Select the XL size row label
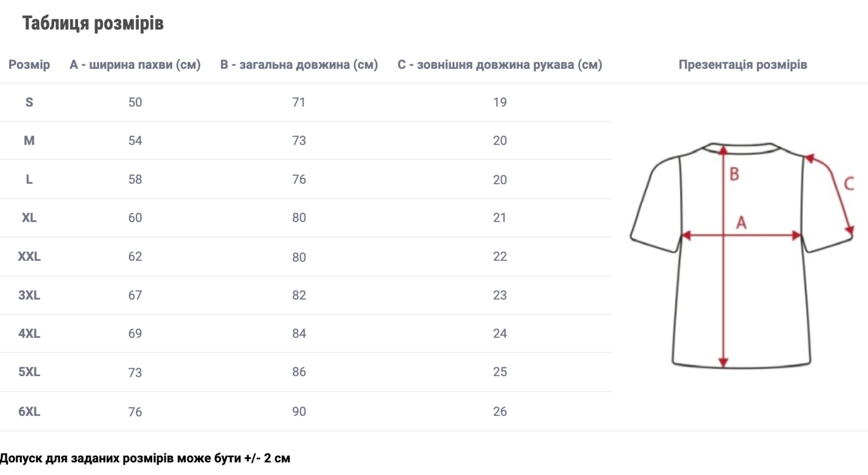The height and width of the screenshot is (475, 868). coord(29,218)
